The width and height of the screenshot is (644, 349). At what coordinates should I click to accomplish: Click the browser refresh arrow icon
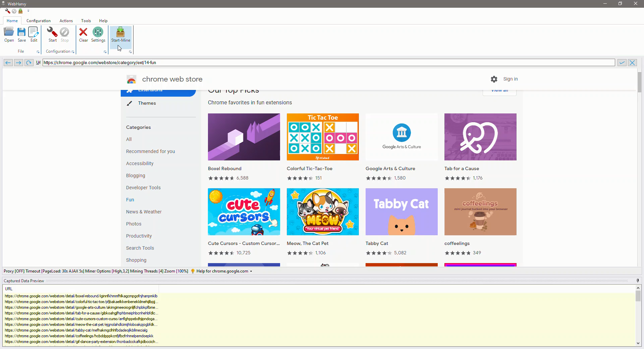point(29,63)
